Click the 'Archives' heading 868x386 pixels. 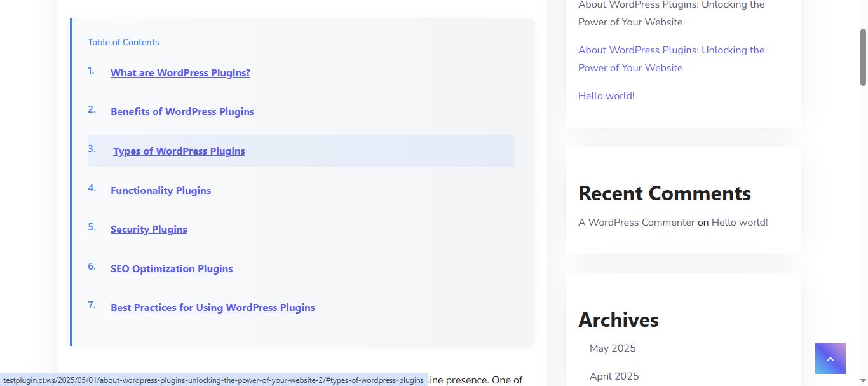coord(618,319)
